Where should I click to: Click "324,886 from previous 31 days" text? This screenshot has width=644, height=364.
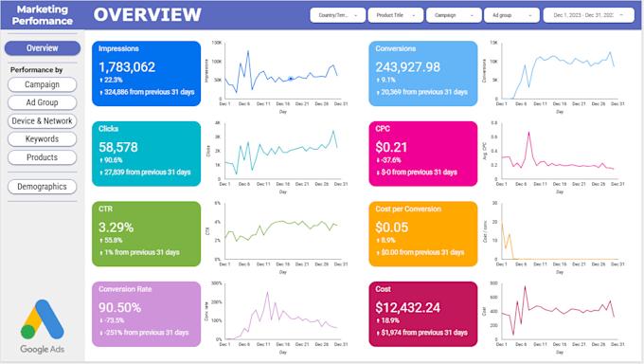pyautogui.click(x=149, y=92)
